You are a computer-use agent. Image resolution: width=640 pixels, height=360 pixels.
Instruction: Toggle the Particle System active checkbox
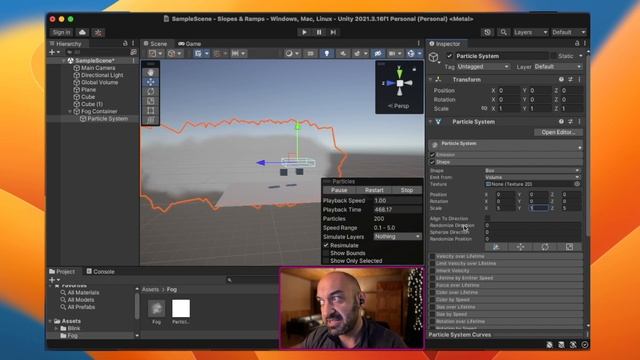point(449,56)
